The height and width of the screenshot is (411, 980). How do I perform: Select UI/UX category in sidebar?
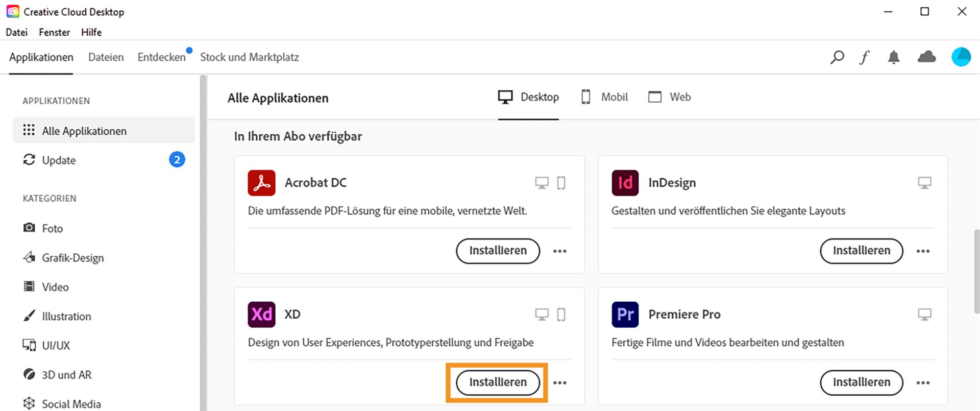[x=104, y=345]
